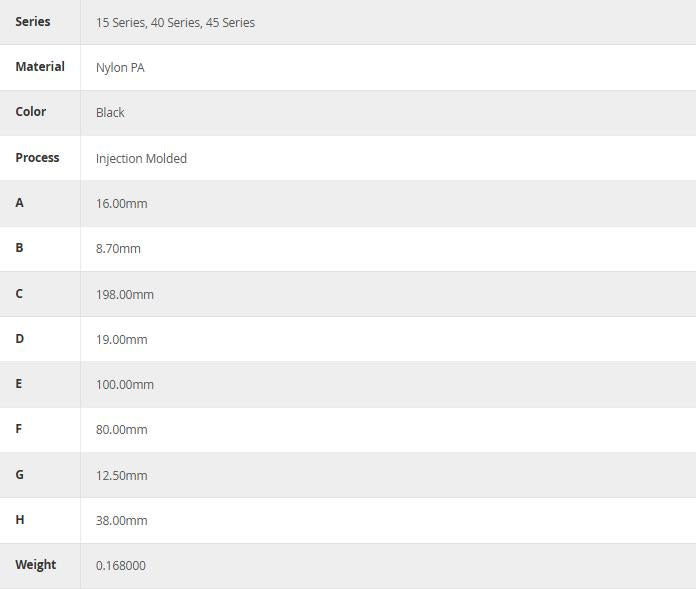Click the Weight row label

coord(35,564)
